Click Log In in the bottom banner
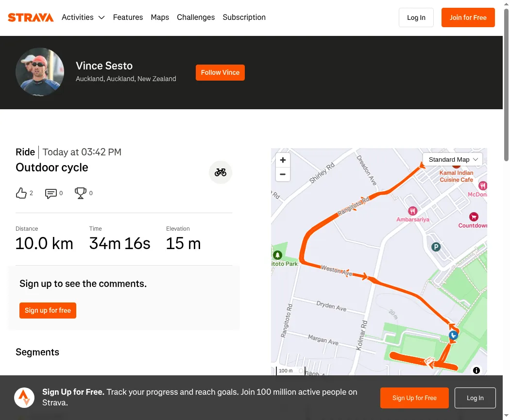 [x=475, y=398]
